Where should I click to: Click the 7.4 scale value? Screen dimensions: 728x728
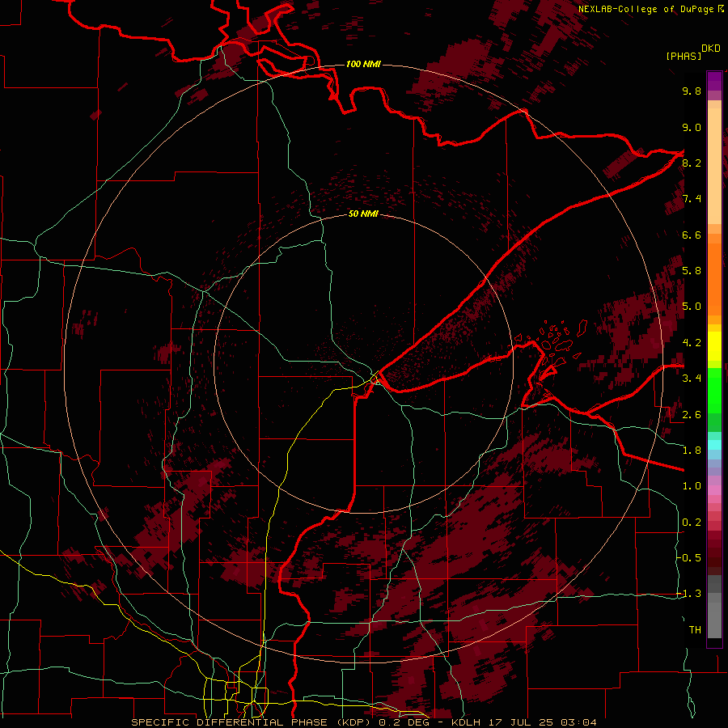[692, 199]
